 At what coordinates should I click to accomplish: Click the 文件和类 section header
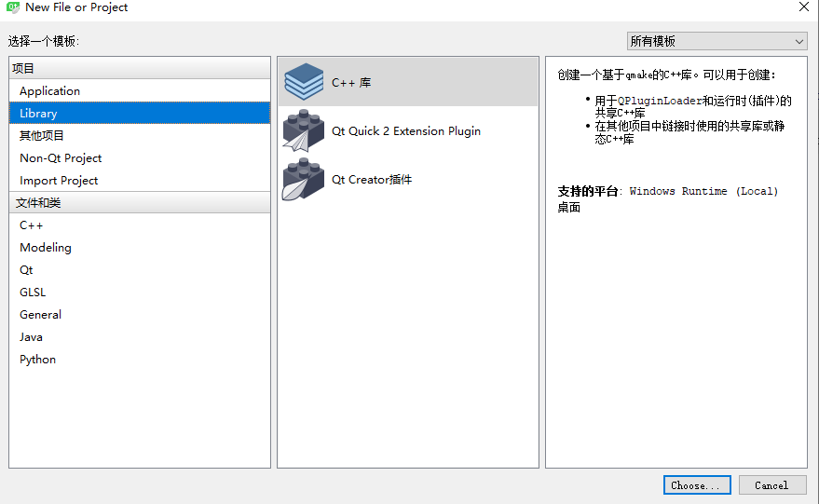[140, 203]
